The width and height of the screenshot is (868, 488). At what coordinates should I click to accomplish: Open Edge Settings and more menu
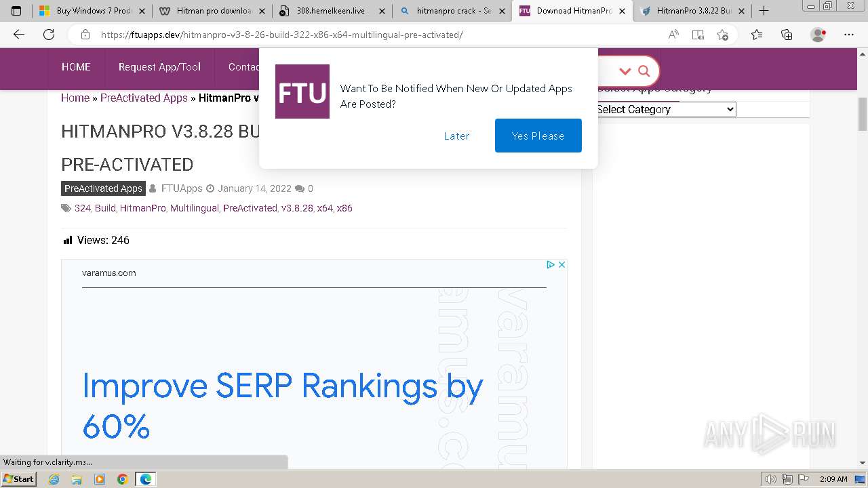tap(849, 35)
